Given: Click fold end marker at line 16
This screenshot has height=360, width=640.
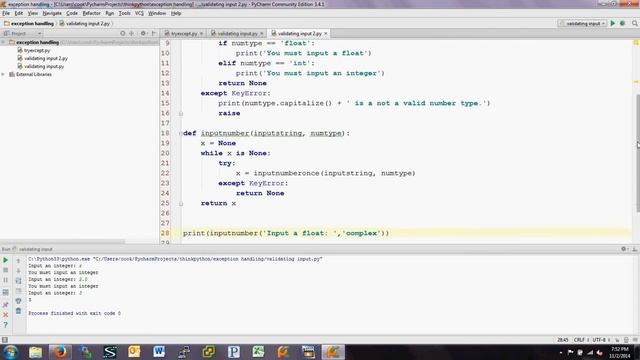Looking at the screenshot, I should pyautogui.click(x=180, y=113).
